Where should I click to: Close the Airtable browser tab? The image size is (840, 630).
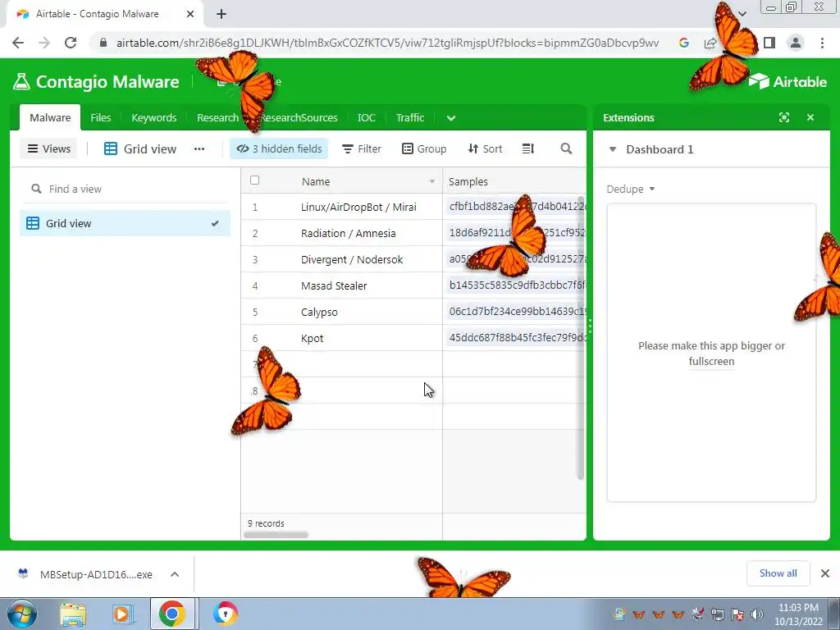(190, 14)
